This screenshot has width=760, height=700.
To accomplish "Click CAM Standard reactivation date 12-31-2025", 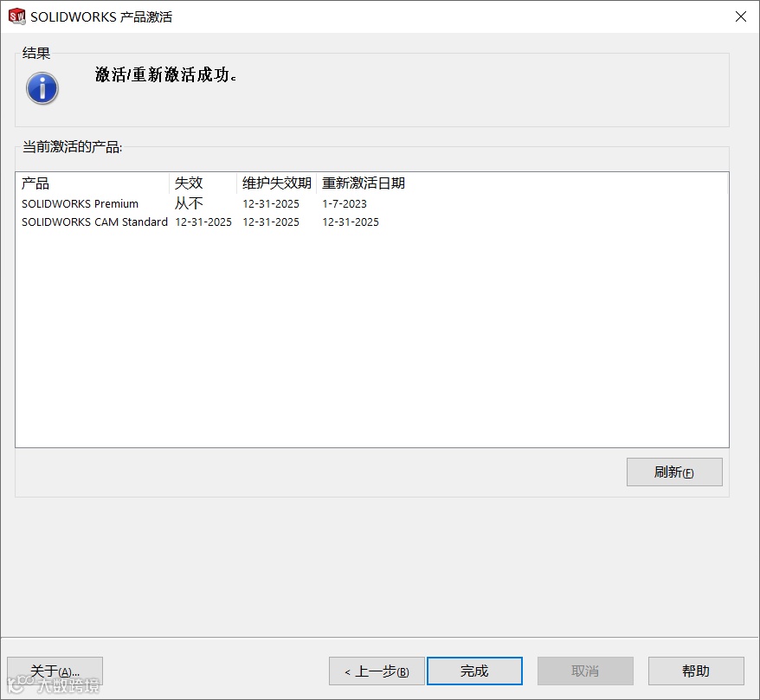I will pyautogui.click(x=351, y=222).
